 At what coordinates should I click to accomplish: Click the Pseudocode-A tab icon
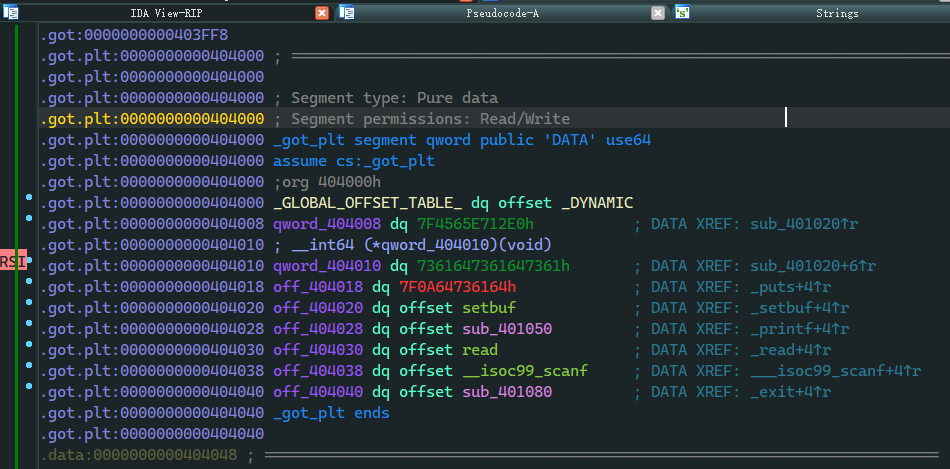tap(348, 13)
